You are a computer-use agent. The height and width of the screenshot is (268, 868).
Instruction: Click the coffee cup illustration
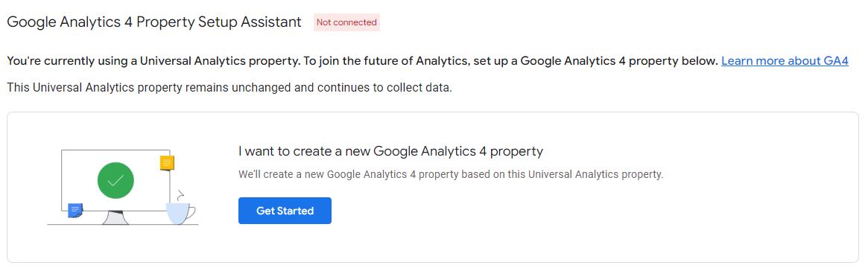click(x=180, y=214)
